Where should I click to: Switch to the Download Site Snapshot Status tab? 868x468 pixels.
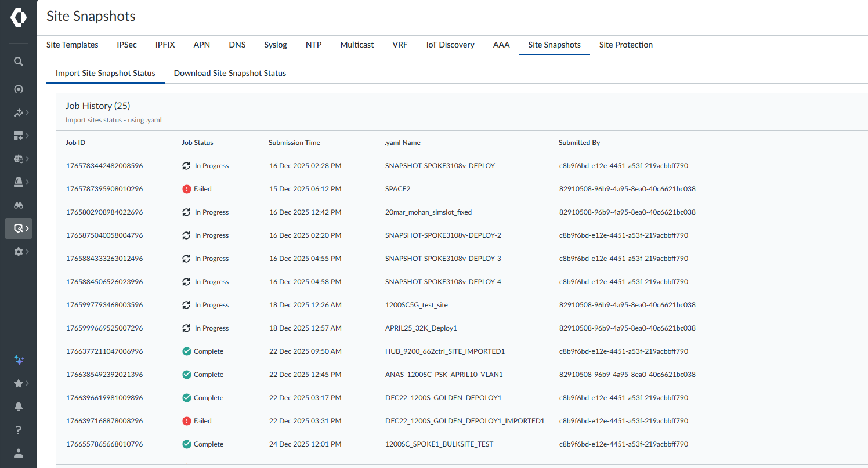pos(230,73)
